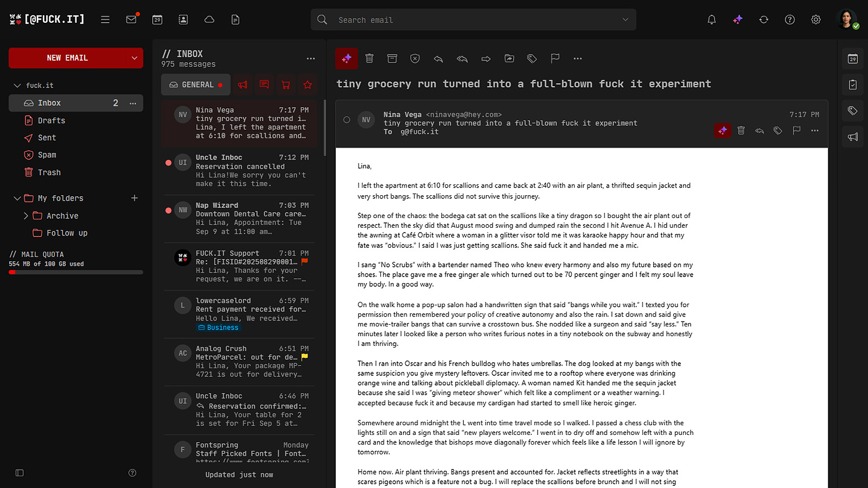Select the radio circle beside Nina Vega header
Screen dimensions: 868x488
tap(347, 120)
